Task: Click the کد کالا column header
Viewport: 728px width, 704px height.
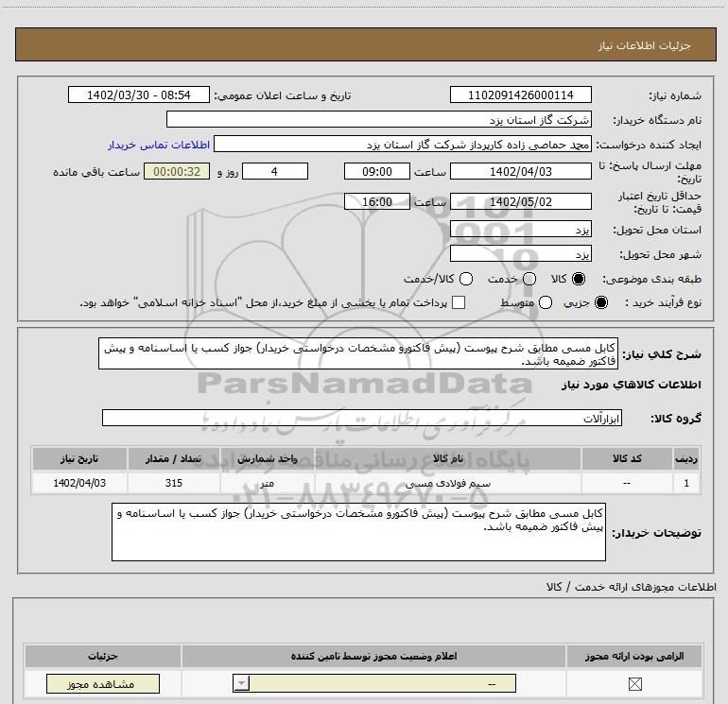Action: 627,458
